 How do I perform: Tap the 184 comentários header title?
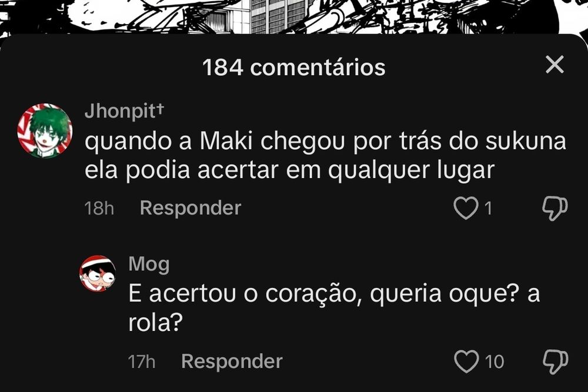click(293, 68)
